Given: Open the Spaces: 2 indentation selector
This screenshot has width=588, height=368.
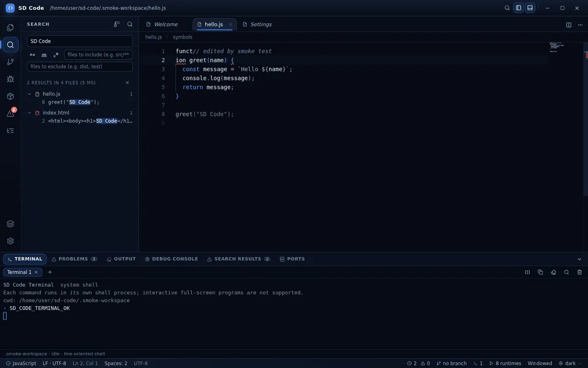Looking at the screenshot, I should [x=116, y=363].
